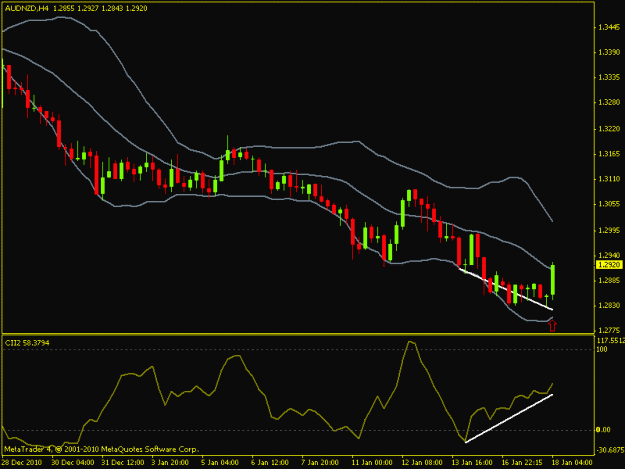Select the white trendline on price chart

[505, 289]
